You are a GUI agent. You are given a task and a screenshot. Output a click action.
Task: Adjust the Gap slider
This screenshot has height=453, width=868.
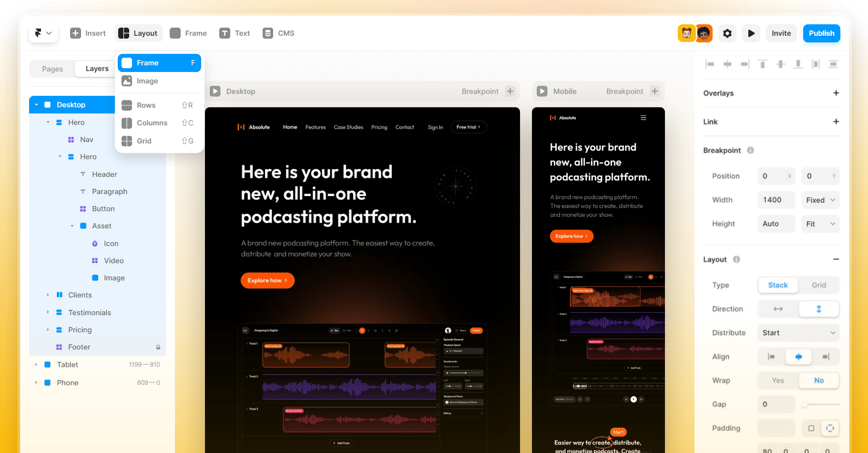[x=805, y=404]
